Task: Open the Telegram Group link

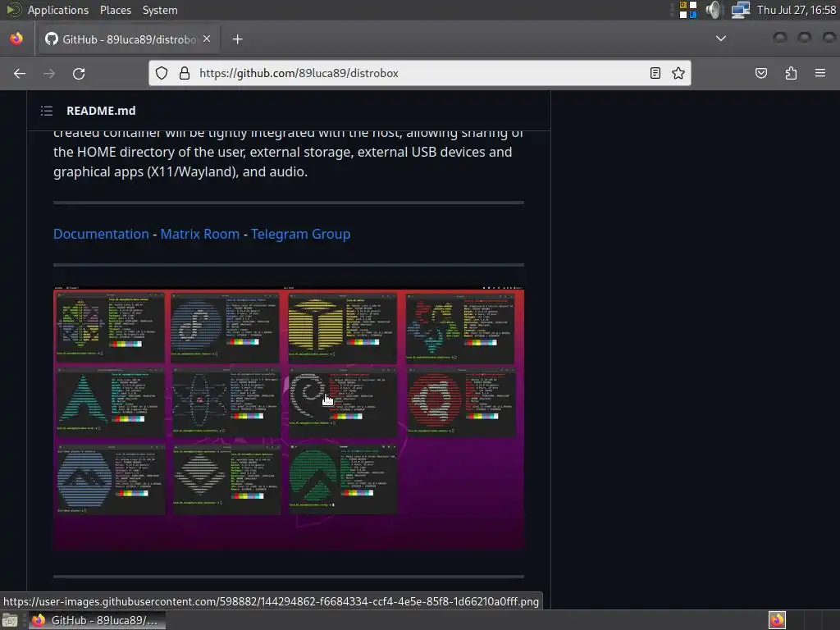Action: point(300,234)
